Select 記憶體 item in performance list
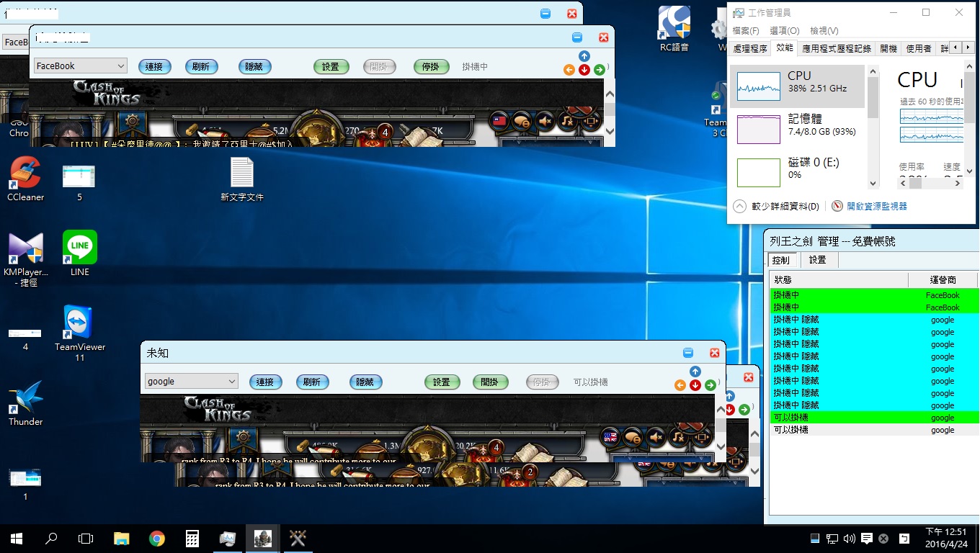 pos(797,130)
